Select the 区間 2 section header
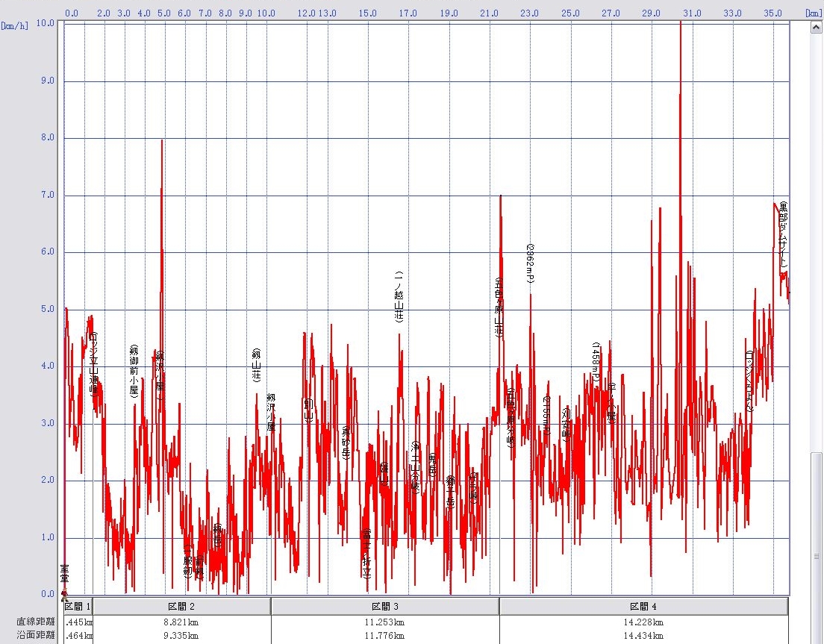824x644 pixels. (181, 607)
